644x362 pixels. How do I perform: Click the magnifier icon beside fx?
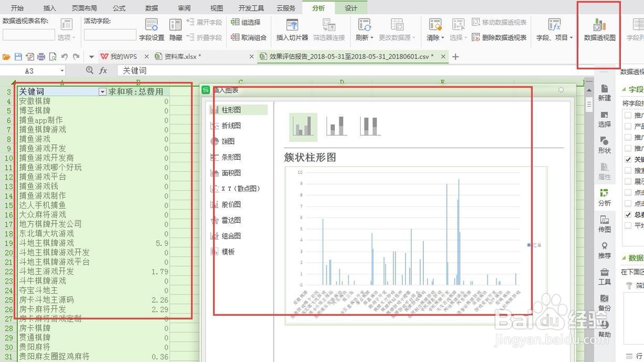point(90,70)
